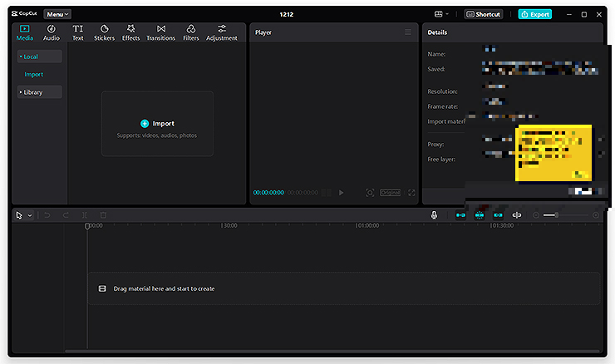
Task: Play the preview in the Player
Action: [x=342, y=193]
